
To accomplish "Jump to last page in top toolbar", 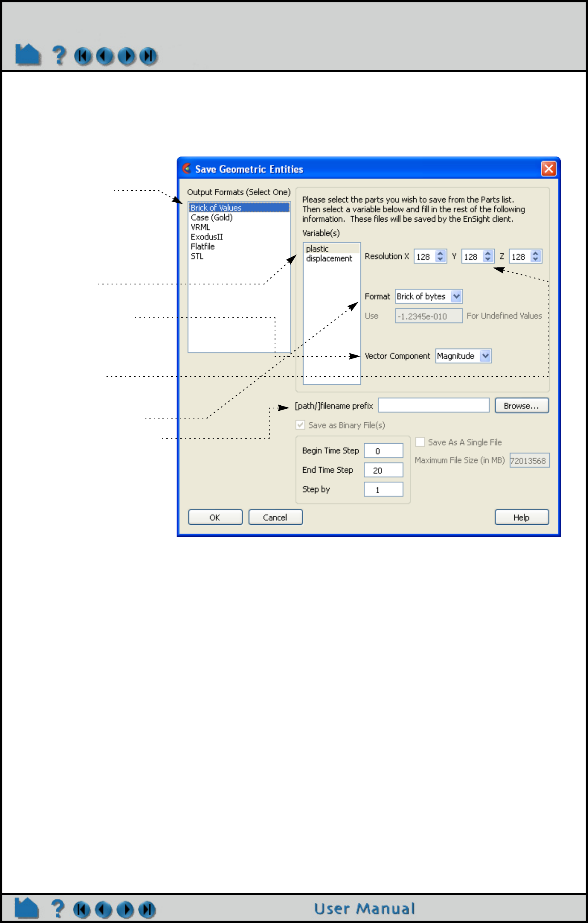I will [148, 56].
